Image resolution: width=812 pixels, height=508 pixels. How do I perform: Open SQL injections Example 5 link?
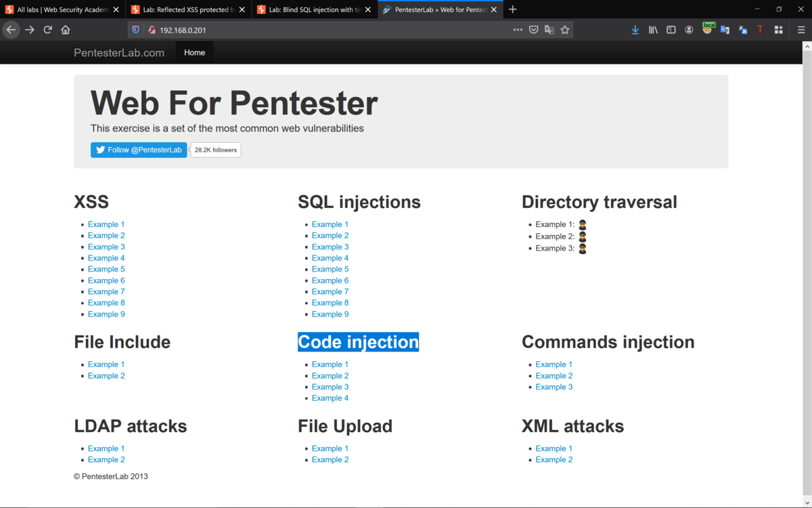pos(330,269)
